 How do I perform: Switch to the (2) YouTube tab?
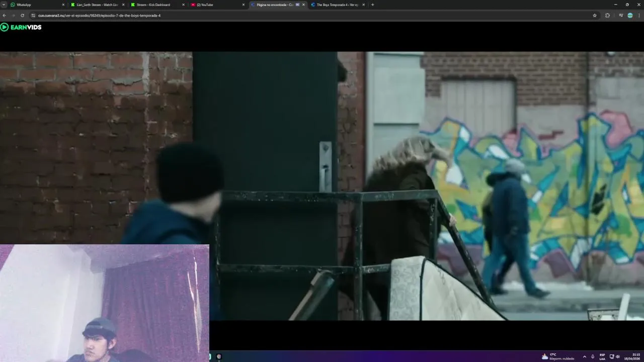(x=217, y=5)
